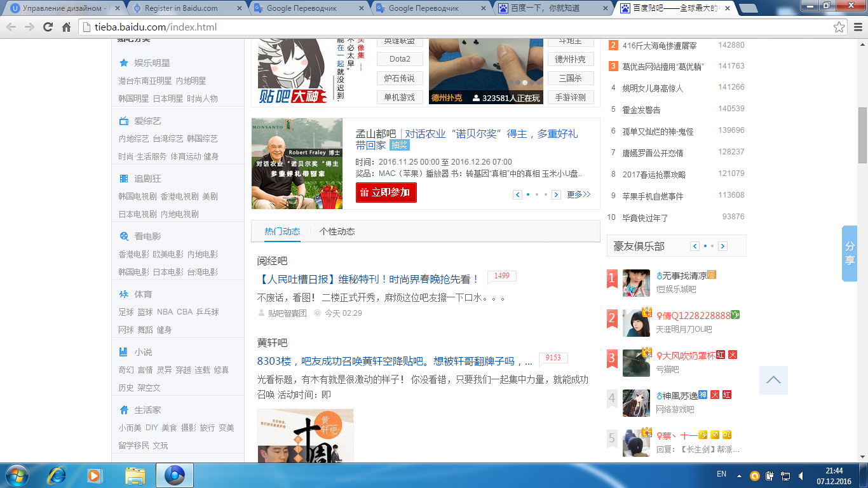
Task: Click the 1499 reply count badge
Action: coord(502,276)
